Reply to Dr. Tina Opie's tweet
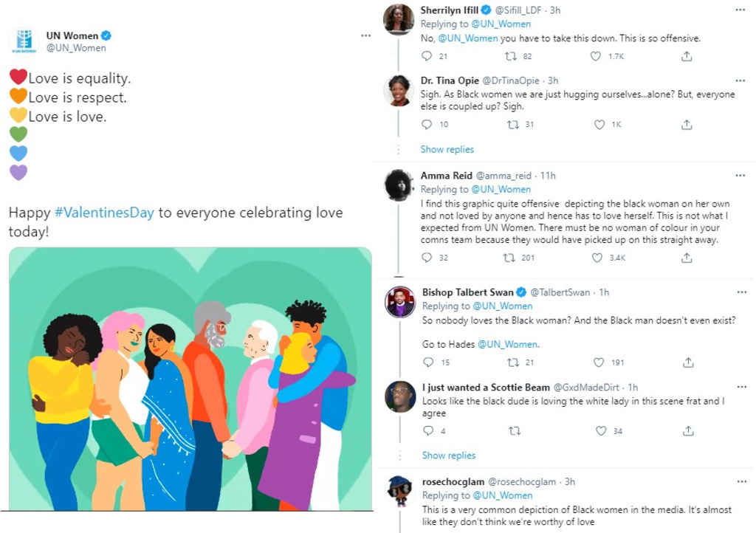Image resolution: width=756 pixels, height=533 pixels. [427, 125]
